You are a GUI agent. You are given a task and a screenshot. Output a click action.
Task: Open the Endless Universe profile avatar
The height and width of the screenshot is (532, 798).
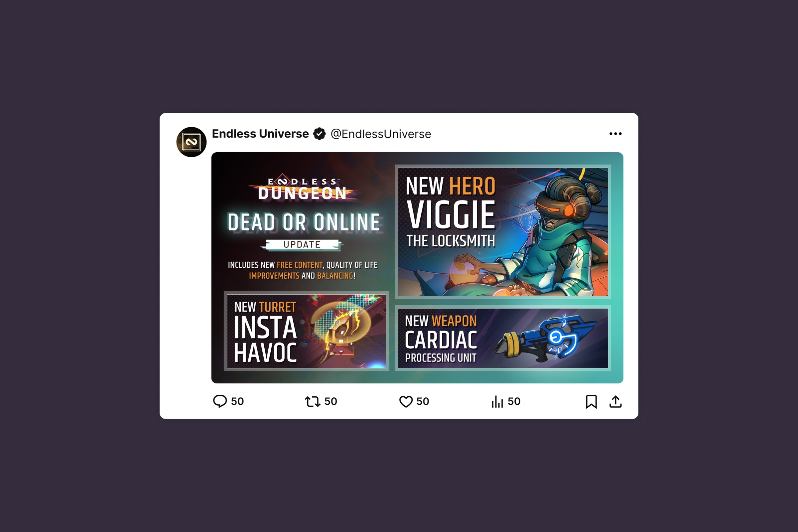pos(192,142)
